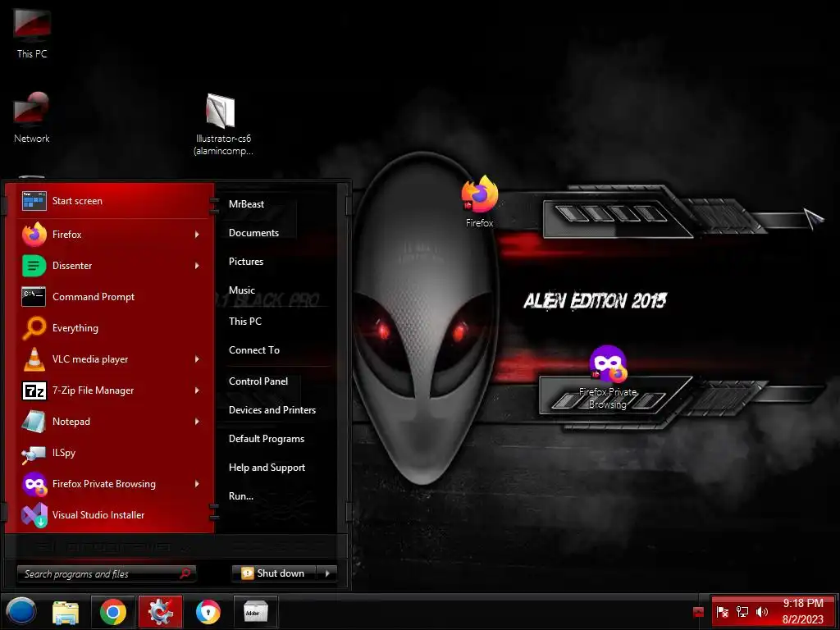The image size is (840, 630).
Task: Open ILSpy from the Start menu
Action: (x=112, y=453)
